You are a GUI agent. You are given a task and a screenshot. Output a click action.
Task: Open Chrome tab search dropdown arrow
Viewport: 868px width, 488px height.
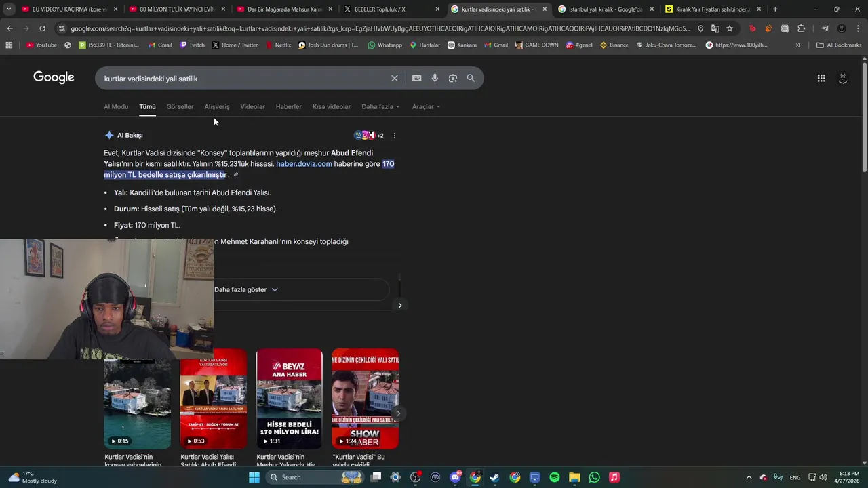[9, 9]
